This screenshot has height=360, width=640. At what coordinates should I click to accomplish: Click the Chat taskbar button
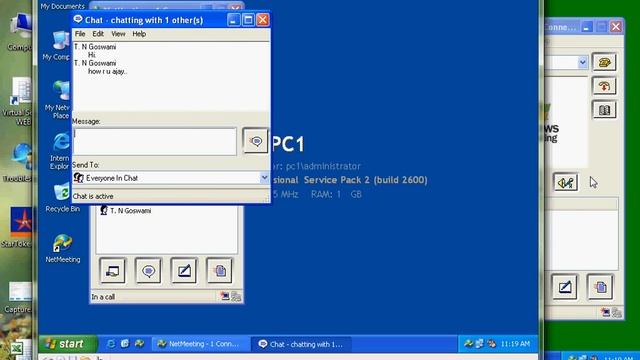tap(301, 344)
